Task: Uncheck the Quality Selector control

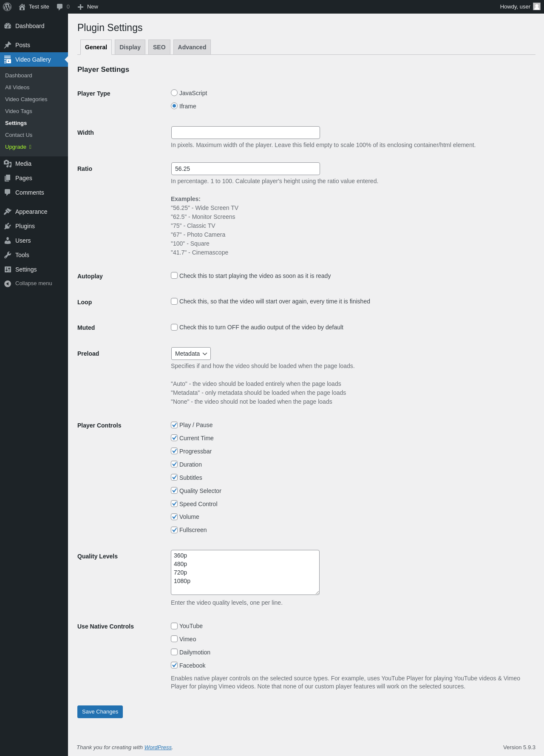Action: [x=174, y=490]
